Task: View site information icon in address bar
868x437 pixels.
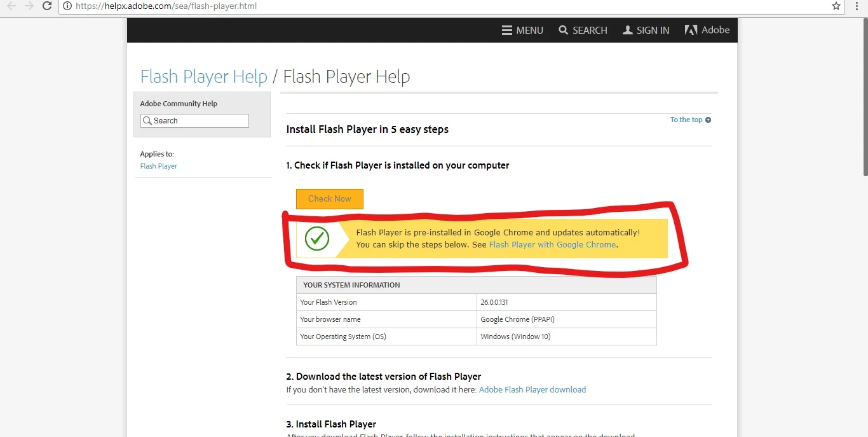Action: coord(67,6)
